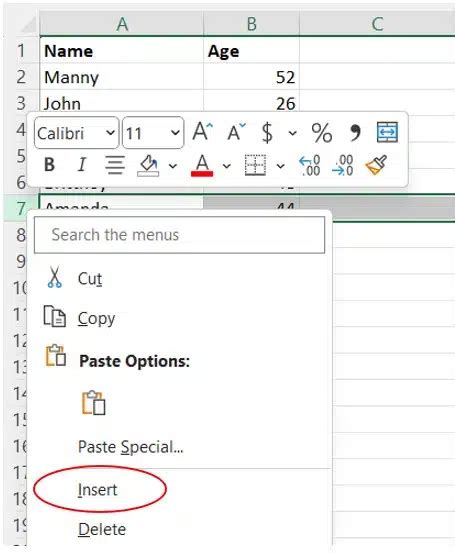
Task: Click the Paste clipboard button under Paste Options
Action: (93, 402)
